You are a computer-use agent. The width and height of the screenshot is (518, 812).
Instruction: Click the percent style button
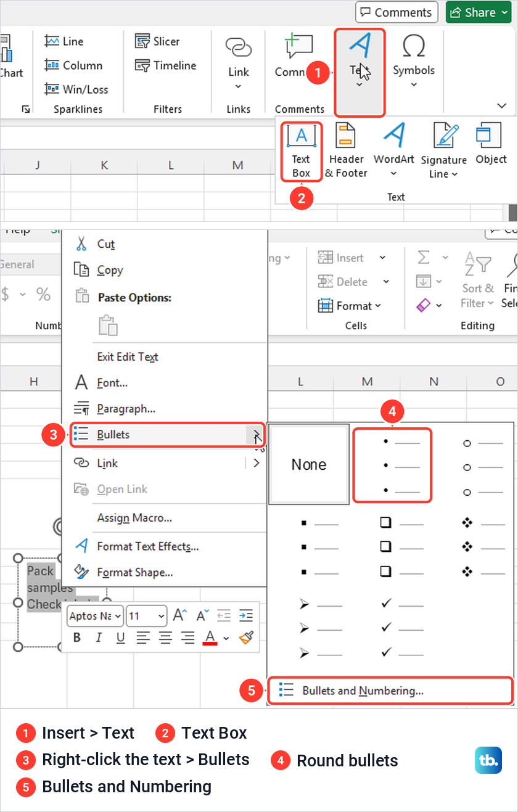click(43, 293)
